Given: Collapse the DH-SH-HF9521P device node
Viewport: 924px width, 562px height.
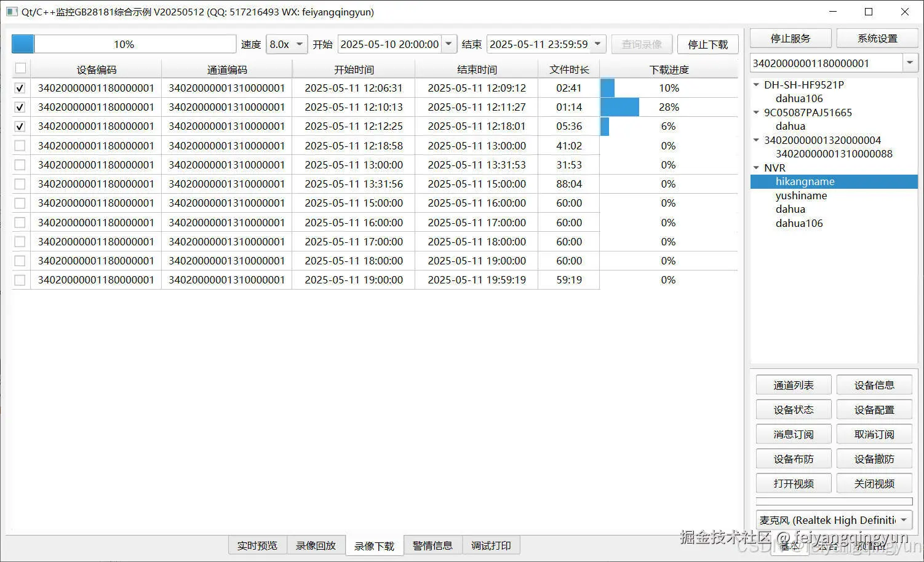Looking at the screenshot, I should [756, 84].
